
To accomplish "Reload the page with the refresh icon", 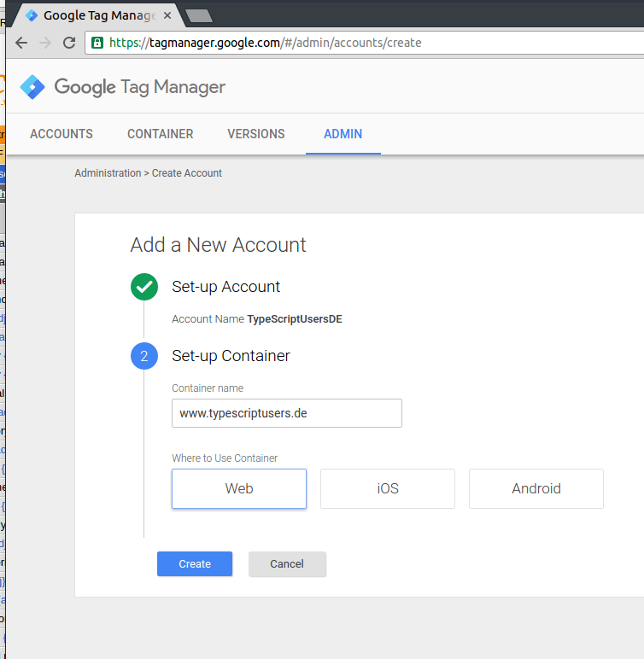I will [x=69, y=43].
